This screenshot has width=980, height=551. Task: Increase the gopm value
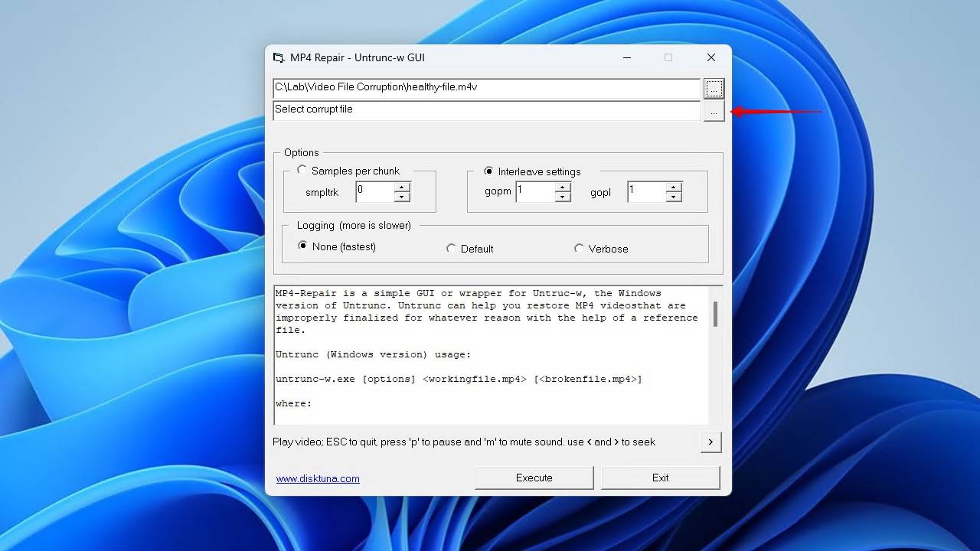point(563,187)
